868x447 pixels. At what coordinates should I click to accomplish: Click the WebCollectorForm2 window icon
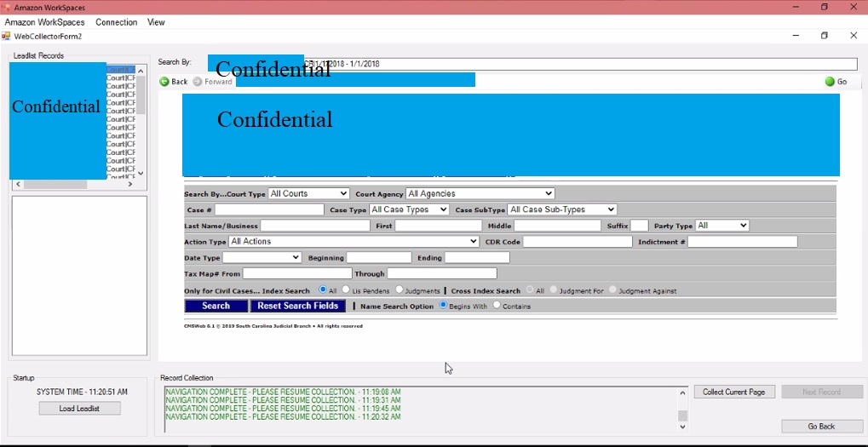click(6, 36)
